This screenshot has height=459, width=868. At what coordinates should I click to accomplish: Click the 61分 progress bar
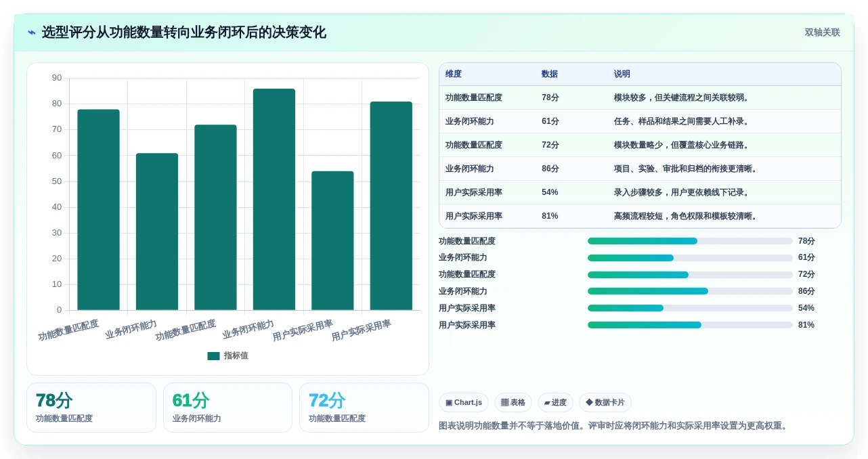[x=690, y=258]
